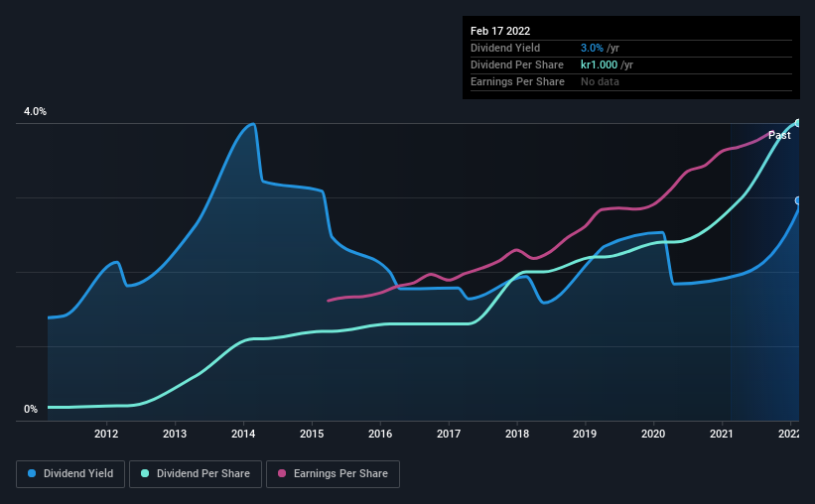Click the 2014 x-axis label
Viewport: 815px width, 504px height.
click(243, 434)
